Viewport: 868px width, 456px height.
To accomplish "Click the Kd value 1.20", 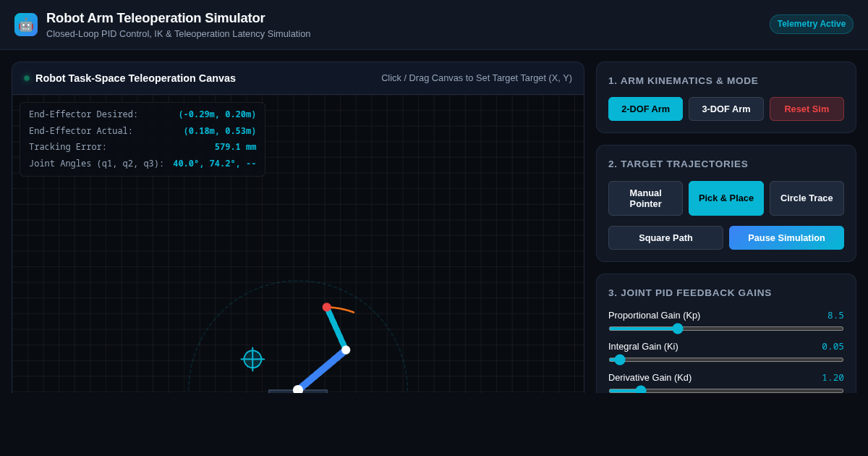I will tap(833, 378).
